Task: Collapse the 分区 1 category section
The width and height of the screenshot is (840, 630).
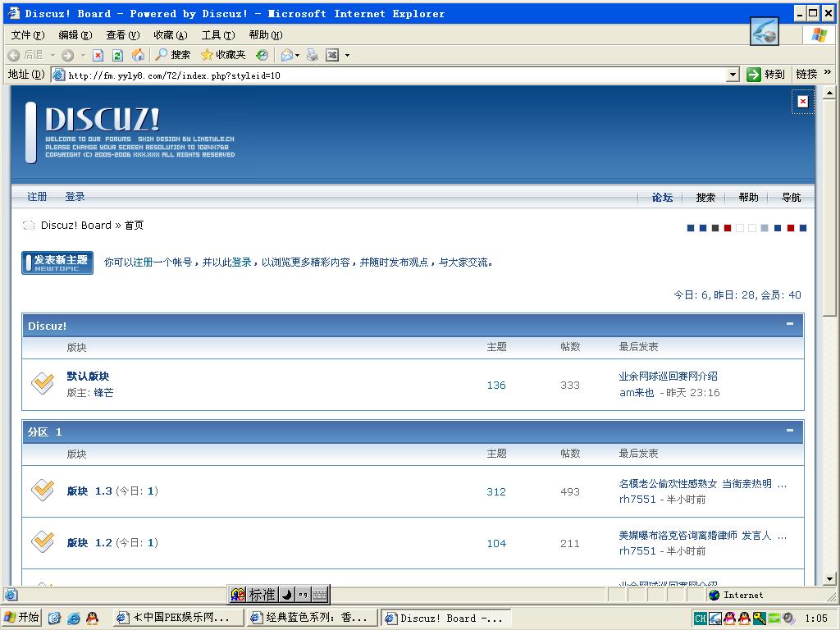Action: coord(790,430)
